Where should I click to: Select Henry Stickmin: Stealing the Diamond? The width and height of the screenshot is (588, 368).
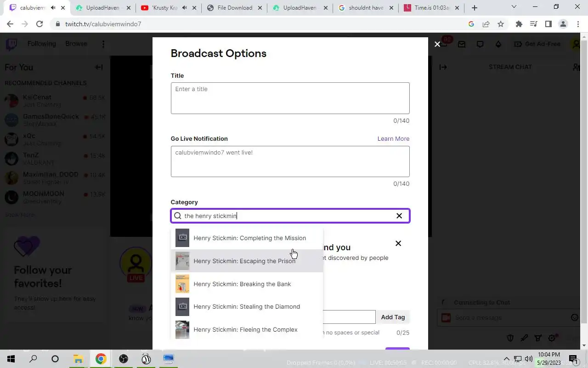(x=247, y=306)
